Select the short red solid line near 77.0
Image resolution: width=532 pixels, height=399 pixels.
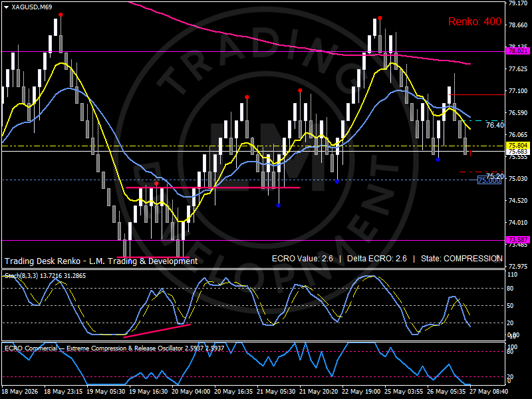[x=476, y=94]
